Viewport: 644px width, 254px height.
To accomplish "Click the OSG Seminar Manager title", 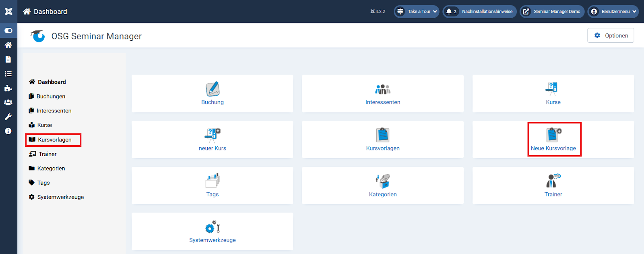I will pos(97,36).
